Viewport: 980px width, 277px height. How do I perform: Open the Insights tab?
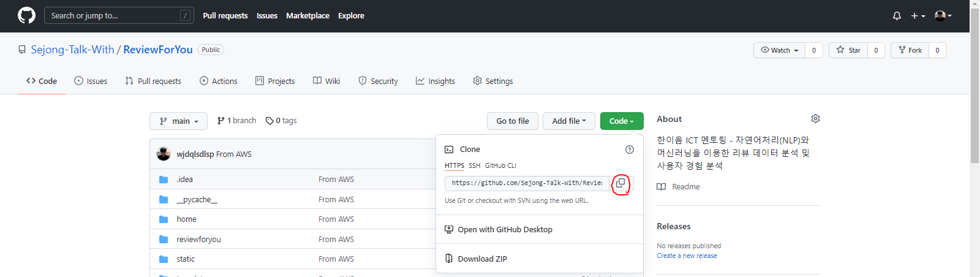point(435,81)
